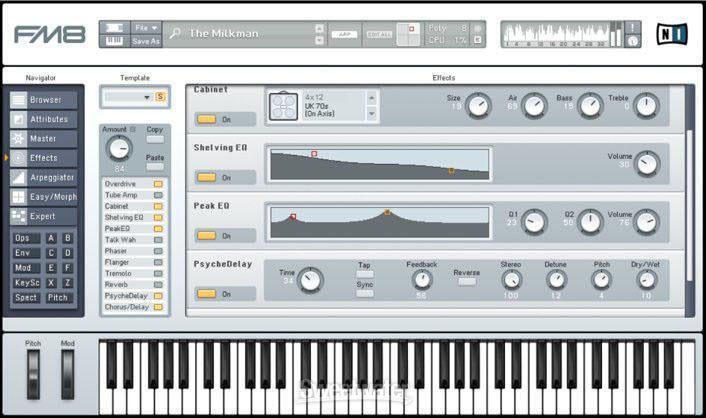Image resolution: width=706 pixels, height=418 pixels.
Task: Click the Pitch wheel
Action: (x=33, y=374)
